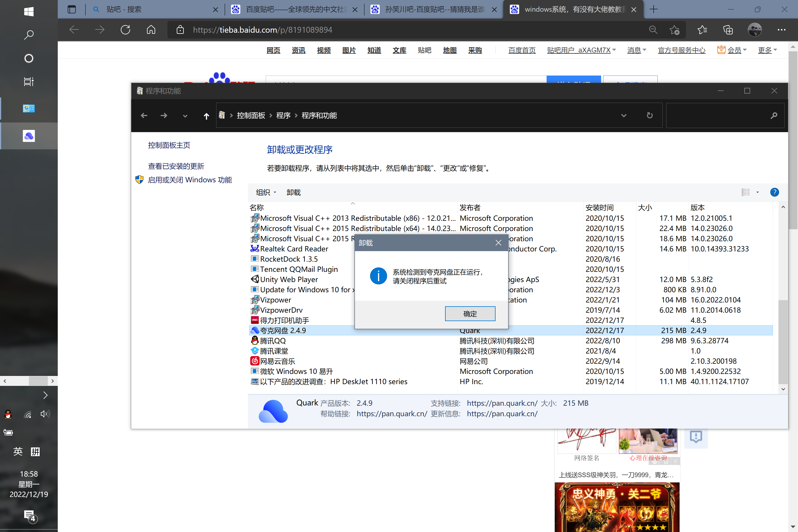
Task: Open Edge favorites list
Action: pyautogui.click(x=702, y=30)
